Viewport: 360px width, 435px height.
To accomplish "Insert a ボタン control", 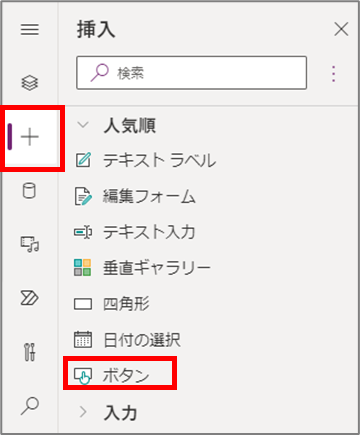I will pyautogui.click(x=111, y=375).
